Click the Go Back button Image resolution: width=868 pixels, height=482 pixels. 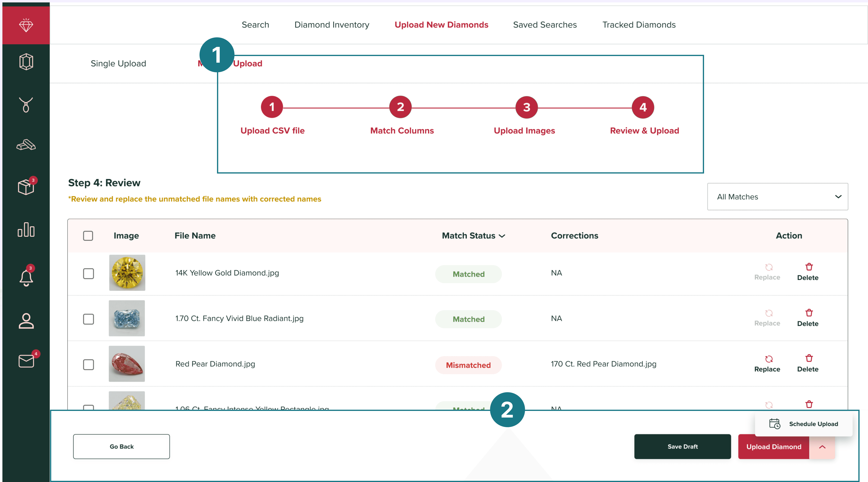pyautogui.click(x=121, y=447)
